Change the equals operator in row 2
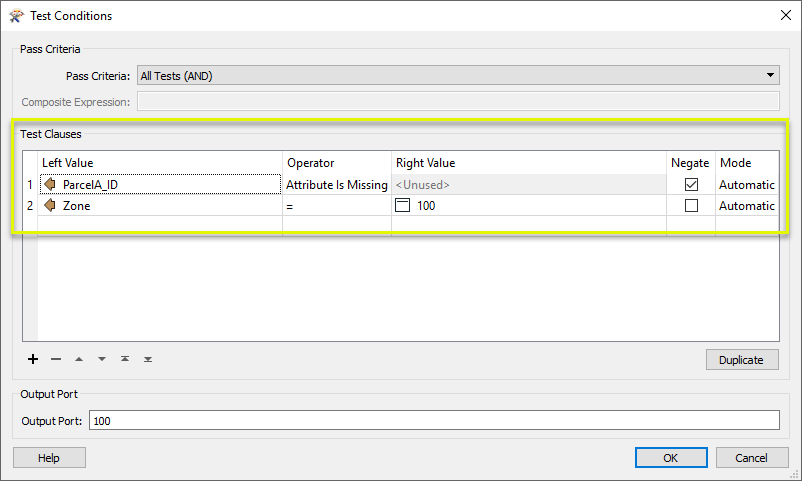The width and height of the screenshot is (802, 481). coord(337,206)
